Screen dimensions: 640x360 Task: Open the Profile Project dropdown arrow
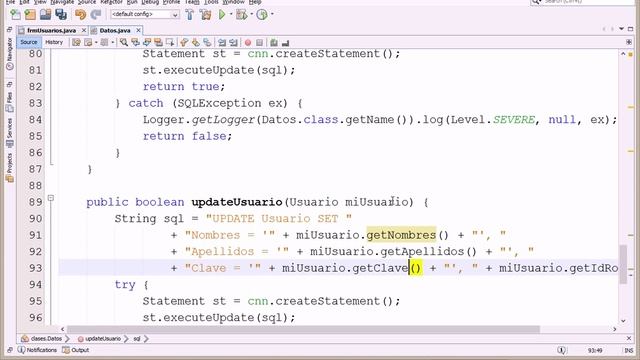tap(272, 14)
